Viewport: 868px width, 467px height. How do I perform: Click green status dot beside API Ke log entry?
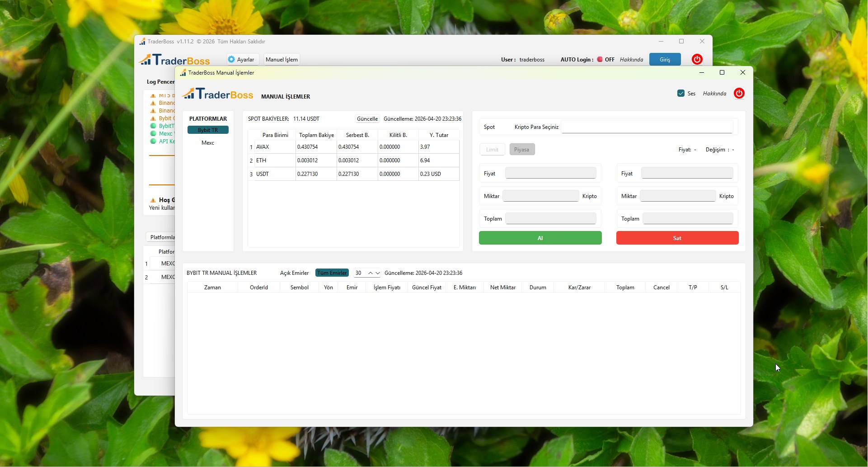tap(153, 141)
